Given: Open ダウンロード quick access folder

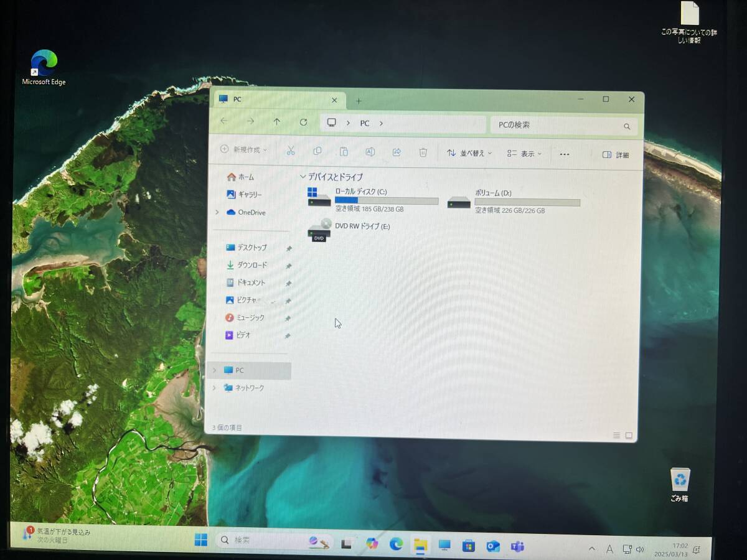Looking at the screenshot, I should coord(247,265).
